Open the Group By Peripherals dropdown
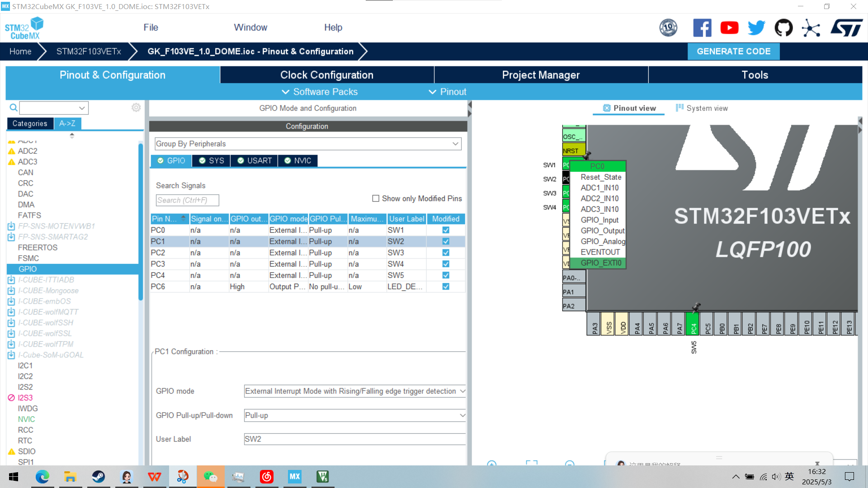Screen dimensions: 868x488 [307, 144]
